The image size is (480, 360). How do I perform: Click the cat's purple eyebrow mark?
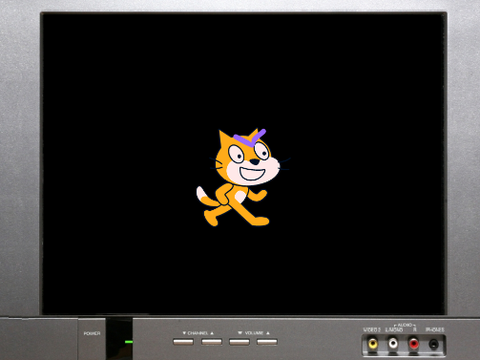[250, 137]
